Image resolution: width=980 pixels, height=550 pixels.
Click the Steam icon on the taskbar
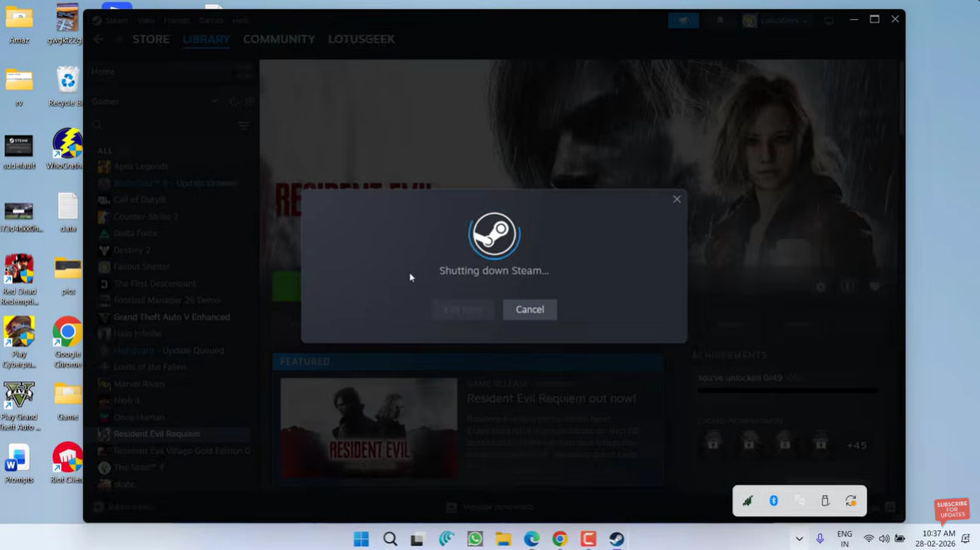point(617,539)
